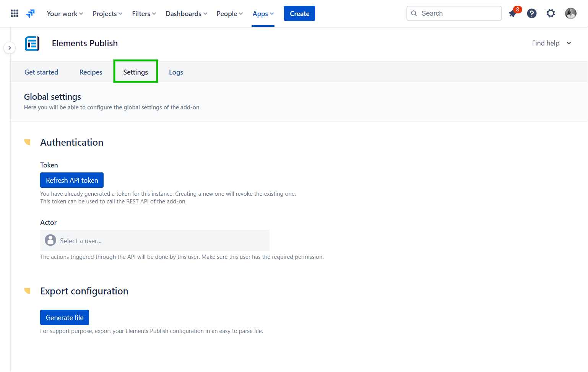Click the Actor select a user field
This screenshot has width=588, height=372.
(154, 240)
